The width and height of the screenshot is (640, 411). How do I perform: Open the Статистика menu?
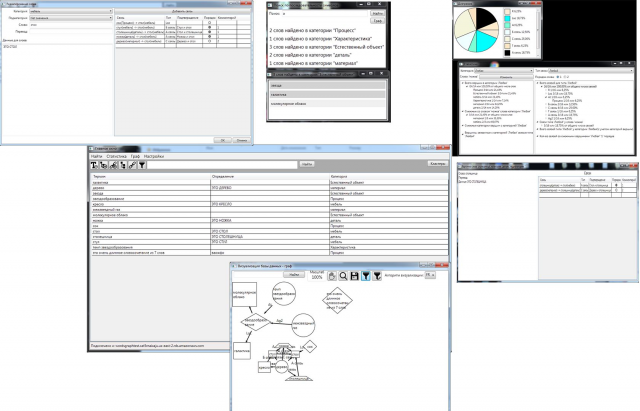pos(116,156)
